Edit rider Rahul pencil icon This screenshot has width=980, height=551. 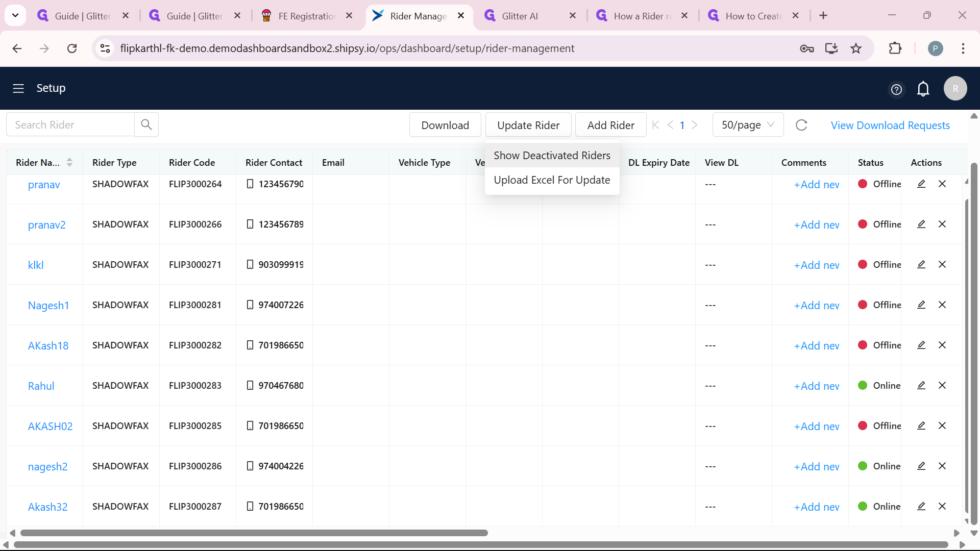coord(921,385)
